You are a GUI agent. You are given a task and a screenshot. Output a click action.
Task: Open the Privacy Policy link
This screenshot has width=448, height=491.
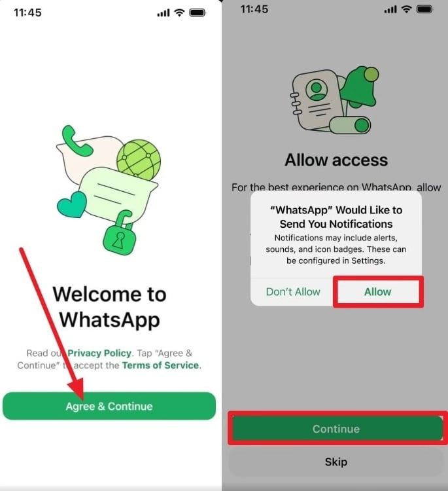(x=99, y=354)
